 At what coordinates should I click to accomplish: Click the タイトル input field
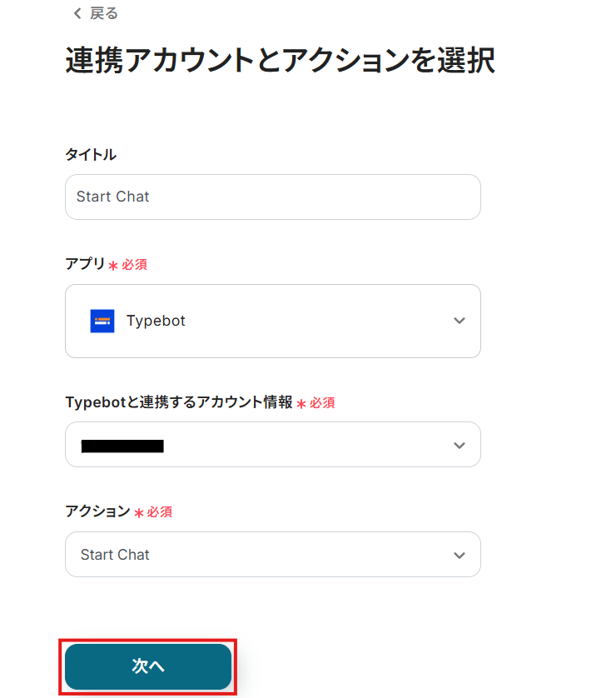pos(272,197)
